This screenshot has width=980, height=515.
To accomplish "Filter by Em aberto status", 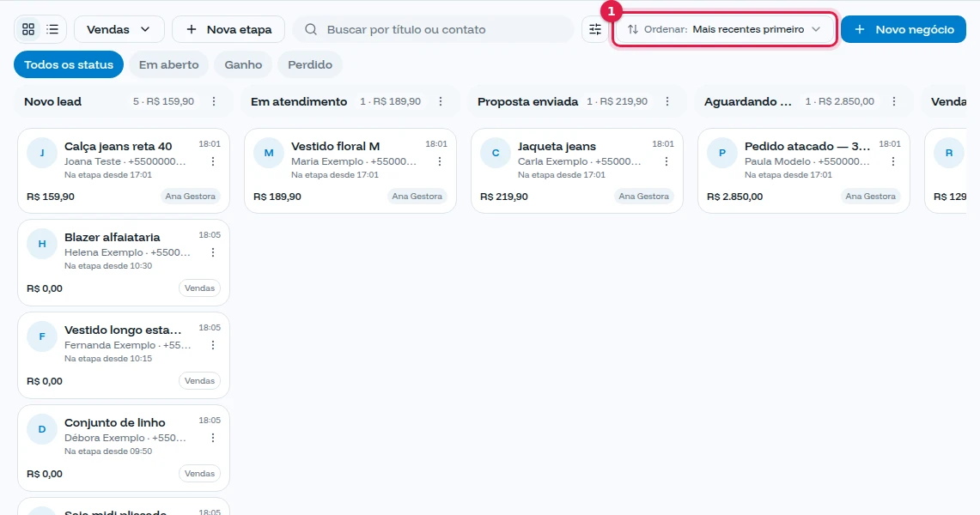I will (168, 65).
